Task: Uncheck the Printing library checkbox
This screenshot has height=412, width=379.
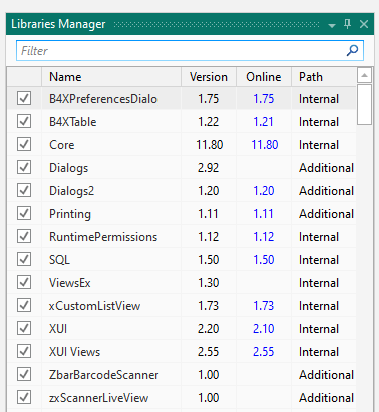Action: tap(24, 213)
